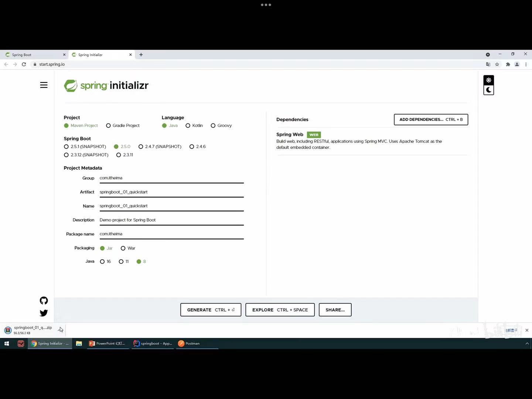
Task: Close the Spring Boot tab
Action: pyautogui.click(x=64, y=55)
